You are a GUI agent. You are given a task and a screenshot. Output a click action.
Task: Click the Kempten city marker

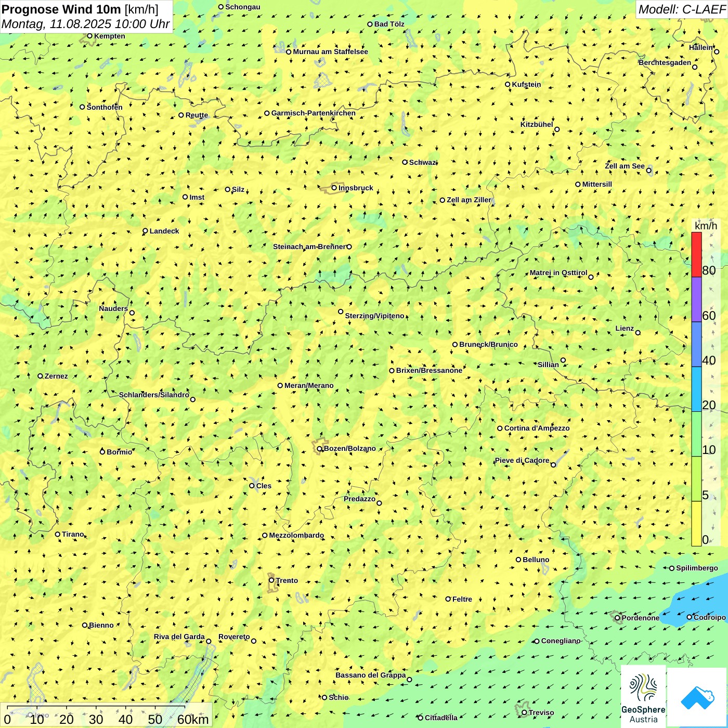point(89,36)
